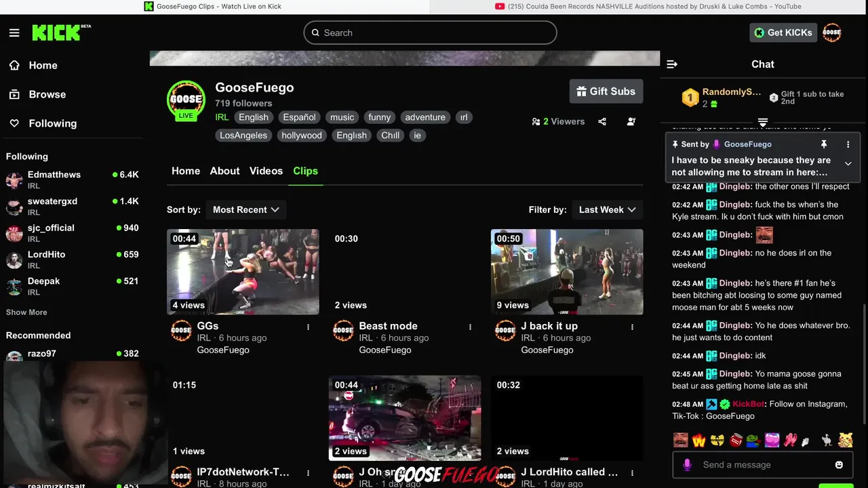Image resolution: width=868 pixels, height=488 pixels.
Task: Click Show More in following list
Action: coord(26,312)
